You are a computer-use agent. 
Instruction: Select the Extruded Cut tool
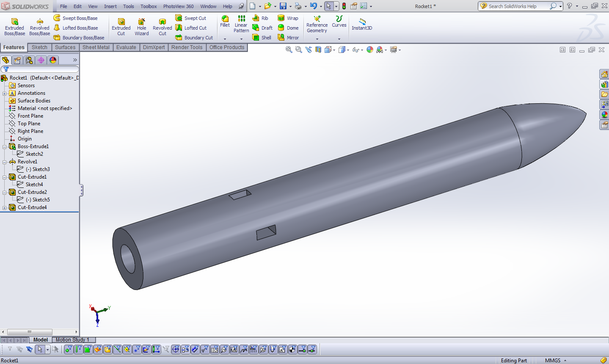click(121, 27)
